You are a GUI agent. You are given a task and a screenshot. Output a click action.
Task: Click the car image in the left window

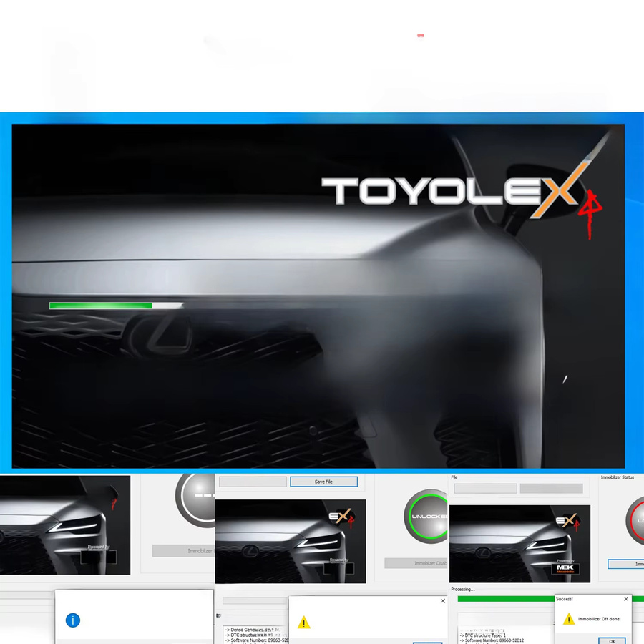pos(65,525)
